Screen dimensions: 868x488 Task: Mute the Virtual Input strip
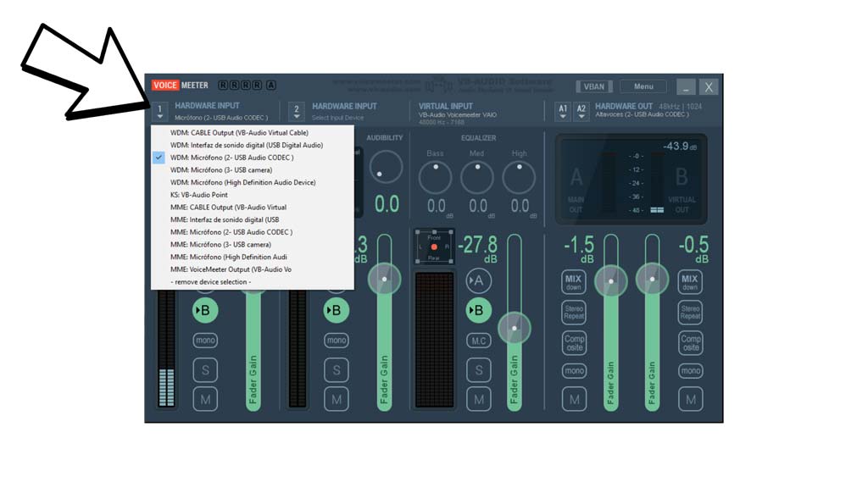479,399
